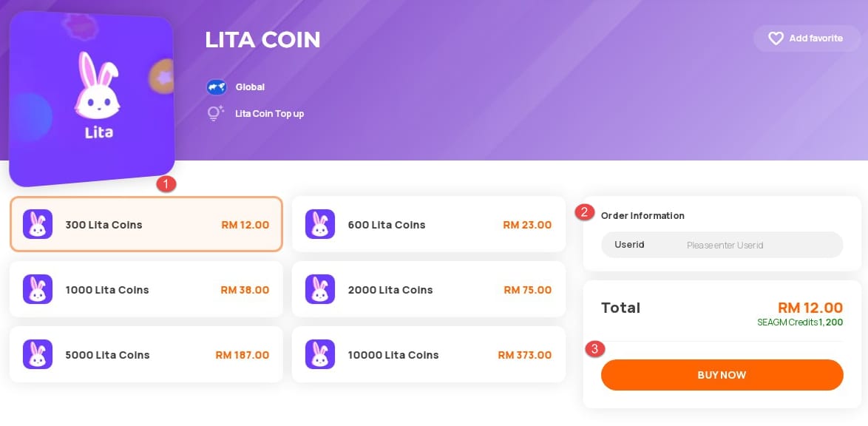Select the 10000 Lita Coins package
This screenshot has width=868, height=426.
pyautogui.click(x=429, y=354)
